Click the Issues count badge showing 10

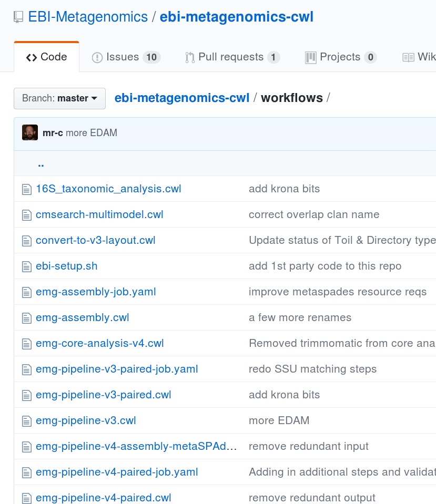tap(151, 57)
